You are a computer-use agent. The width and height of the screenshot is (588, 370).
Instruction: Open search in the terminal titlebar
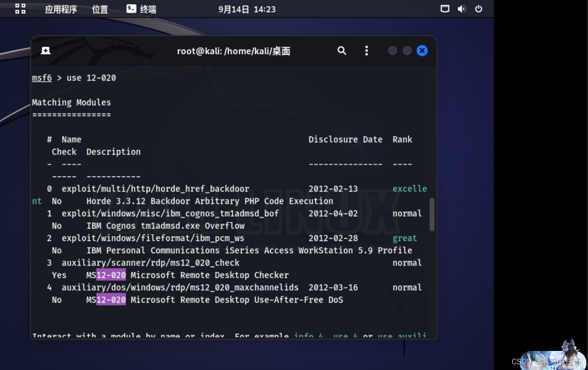tap(342, 50)
